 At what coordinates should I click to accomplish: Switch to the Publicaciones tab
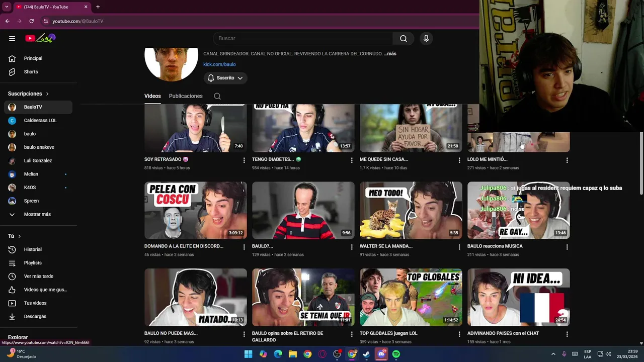coord(186,96)
